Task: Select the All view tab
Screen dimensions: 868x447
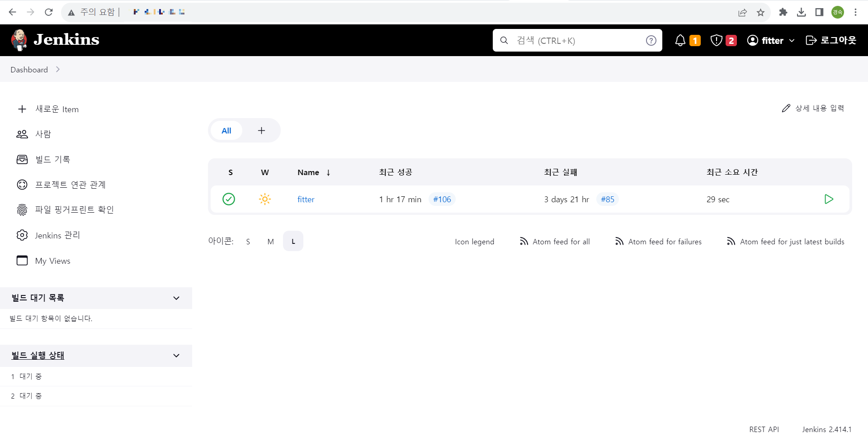Action: (x=226, y=131)
